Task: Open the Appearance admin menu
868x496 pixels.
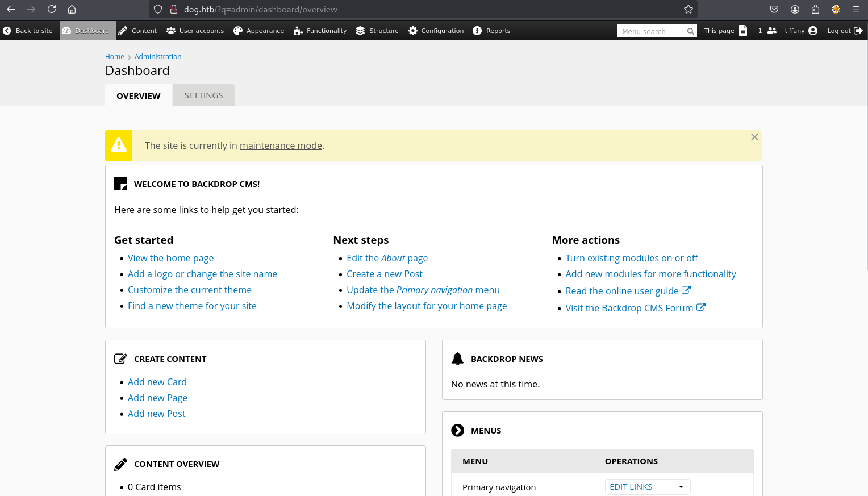Action: pyautogui.click(x=258, y=31)
